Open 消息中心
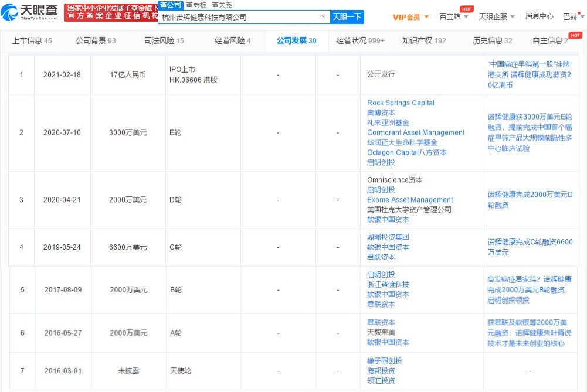Screen dimensions: 587x392 (539, 17)
